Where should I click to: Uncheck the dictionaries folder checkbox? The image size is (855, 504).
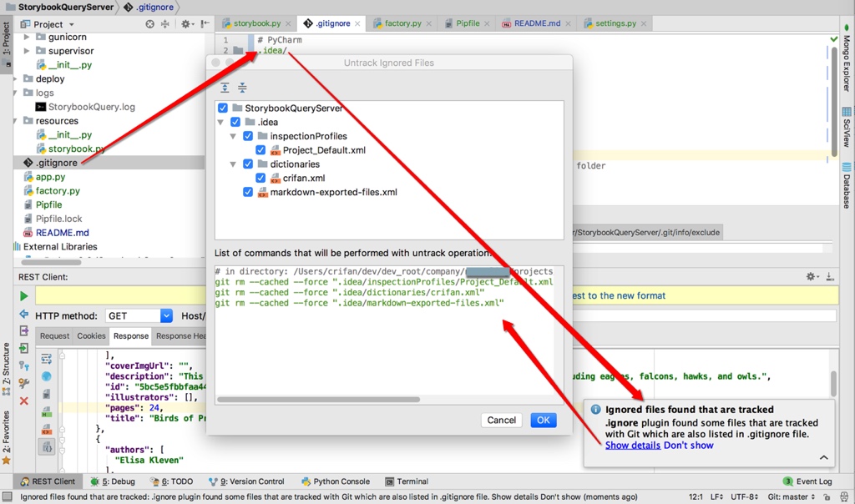click(x=247, y=164)
